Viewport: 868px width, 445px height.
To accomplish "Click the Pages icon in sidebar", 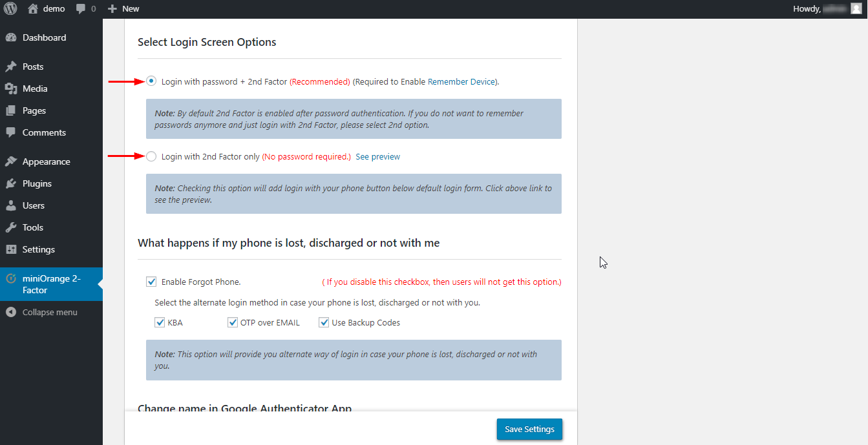I will [x=10, y=110].
